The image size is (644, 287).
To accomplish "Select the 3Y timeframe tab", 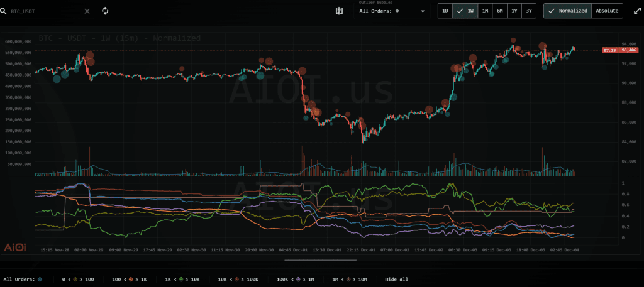I will point(529,11).
